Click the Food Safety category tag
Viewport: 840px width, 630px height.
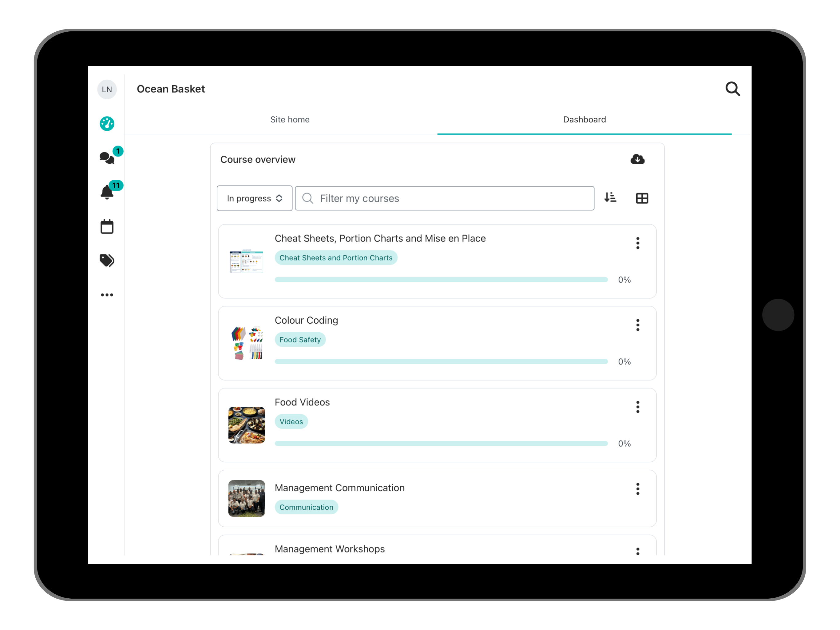click(300, 340)
